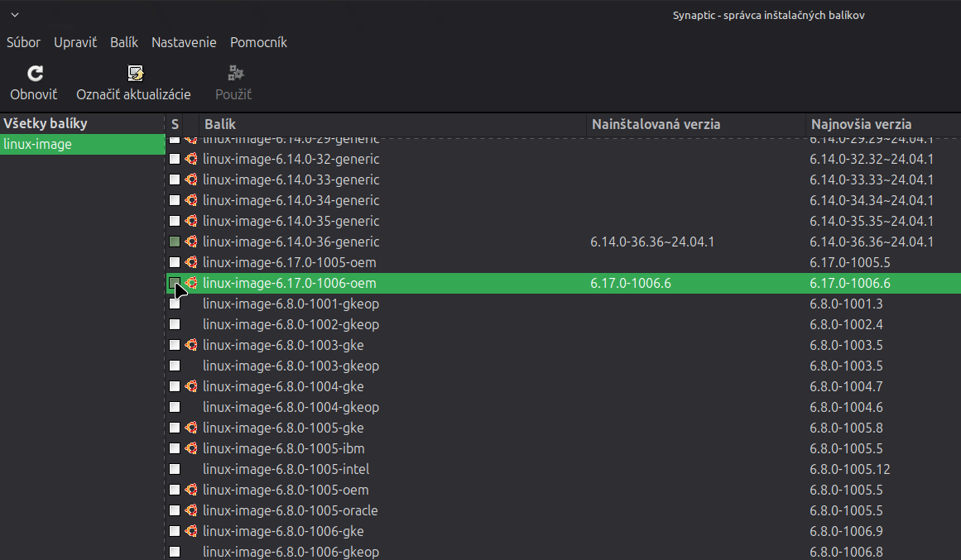The width and height of the screenshot is (961, 560).
Task: Open the Nastavenie menu
Action: 184,42
